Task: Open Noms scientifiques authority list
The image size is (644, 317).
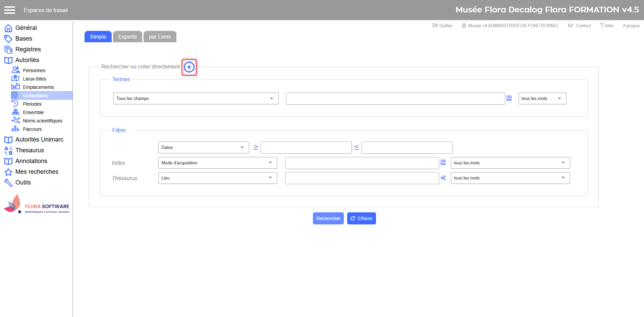Action: point(42,121)
